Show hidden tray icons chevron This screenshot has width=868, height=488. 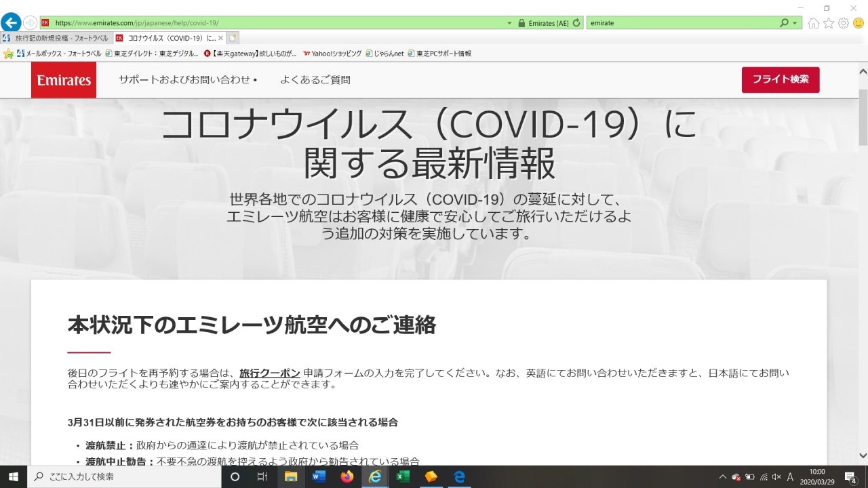coord(723,476)
